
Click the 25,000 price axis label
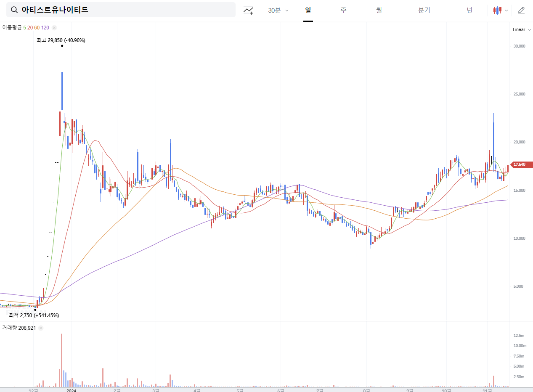tap(519, 94)
